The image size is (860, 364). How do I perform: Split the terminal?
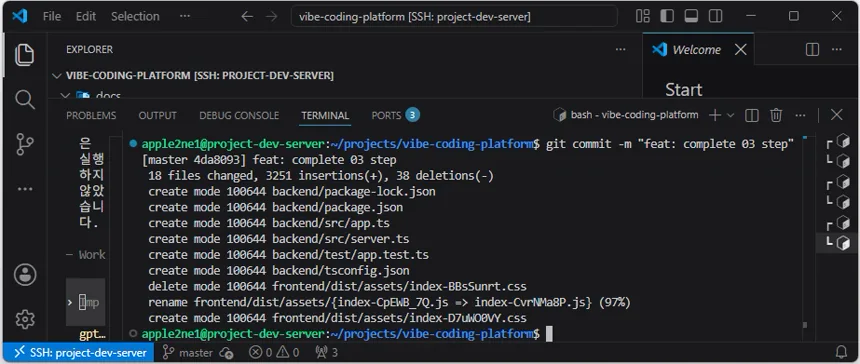pyautogui.click(x=751, y=115)
